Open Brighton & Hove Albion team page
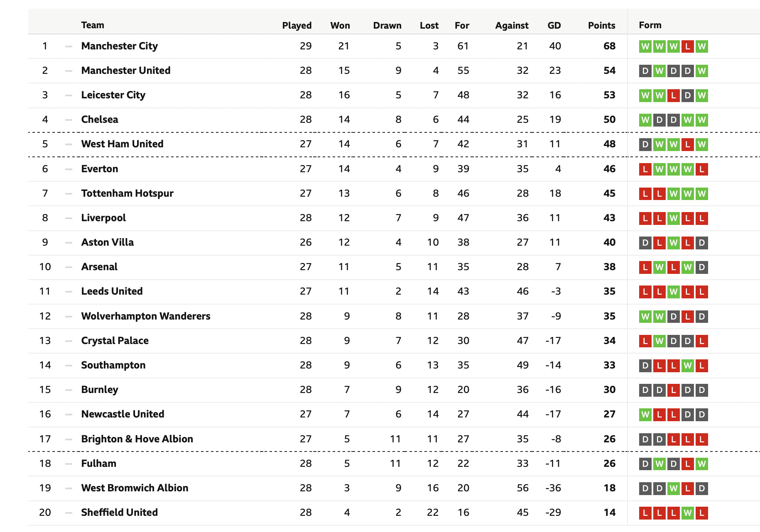Screen dimensions: 760x532 coord(137,439)
